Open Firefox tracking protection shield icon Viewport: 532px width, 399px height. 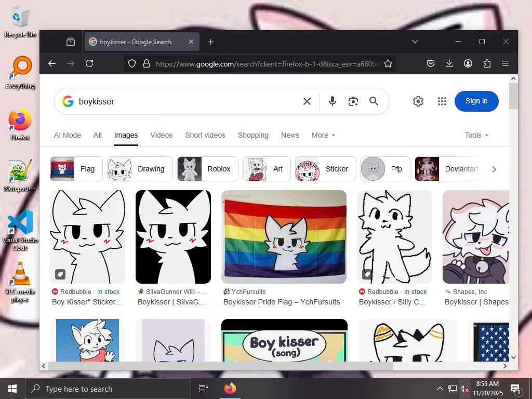click(132, 63)
